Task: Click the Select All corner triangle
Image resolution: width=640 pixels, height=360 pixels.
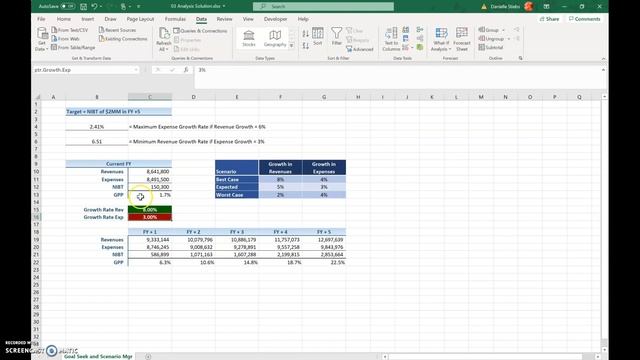Action: click(38, 97)
